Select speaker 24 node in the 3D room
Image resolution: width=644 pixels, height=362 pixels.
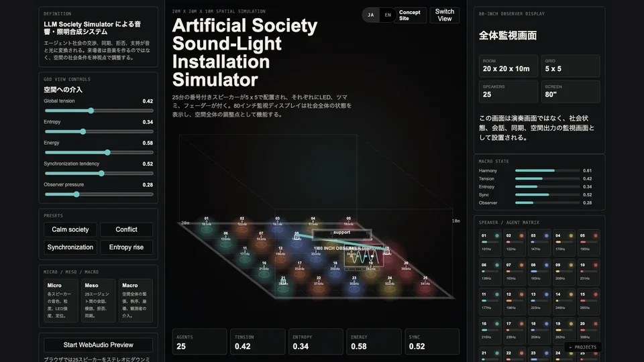pos(389,286)
